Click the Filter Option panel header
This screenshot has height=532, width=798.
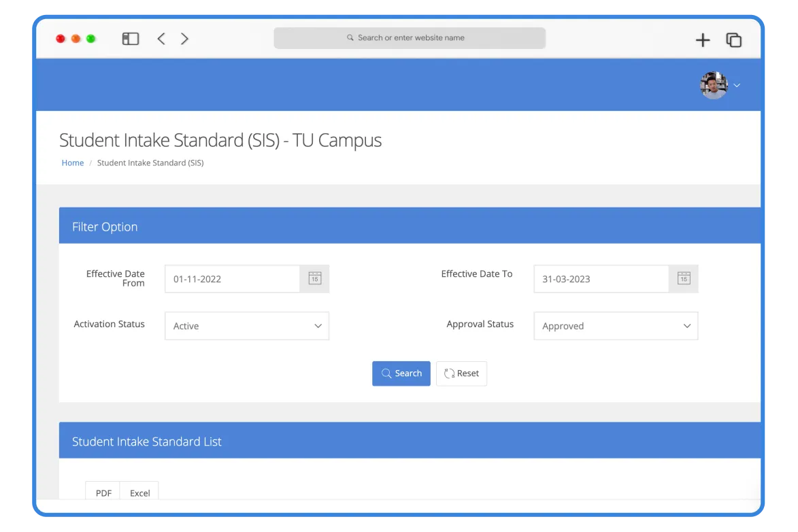[x=410, y=226]
